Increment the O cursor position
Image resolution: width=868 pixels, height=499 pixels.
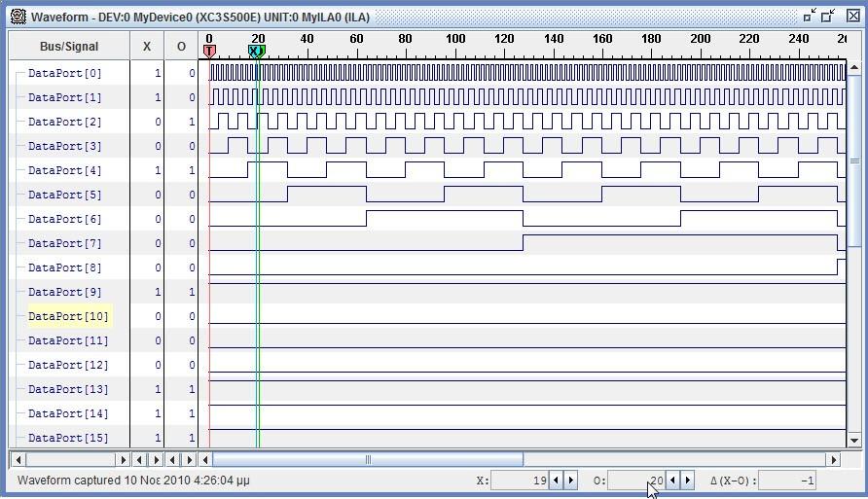687,481
